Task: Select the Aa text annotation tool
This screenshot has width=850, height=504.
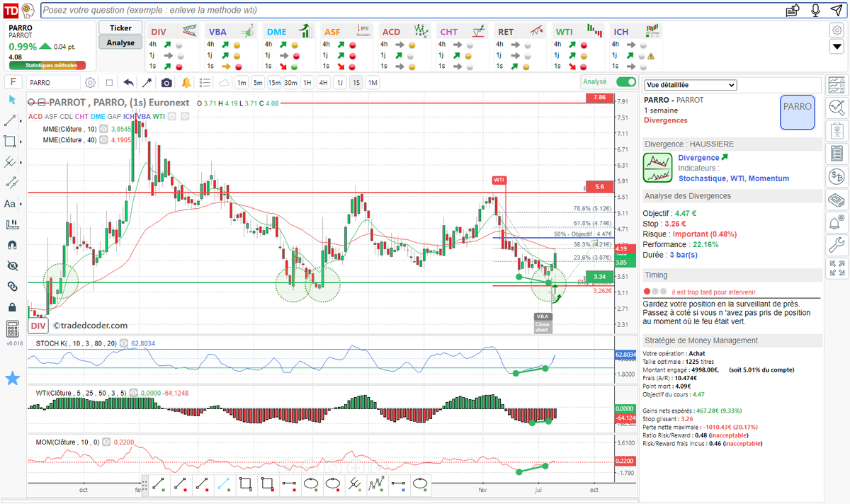Action: (11, 204)
